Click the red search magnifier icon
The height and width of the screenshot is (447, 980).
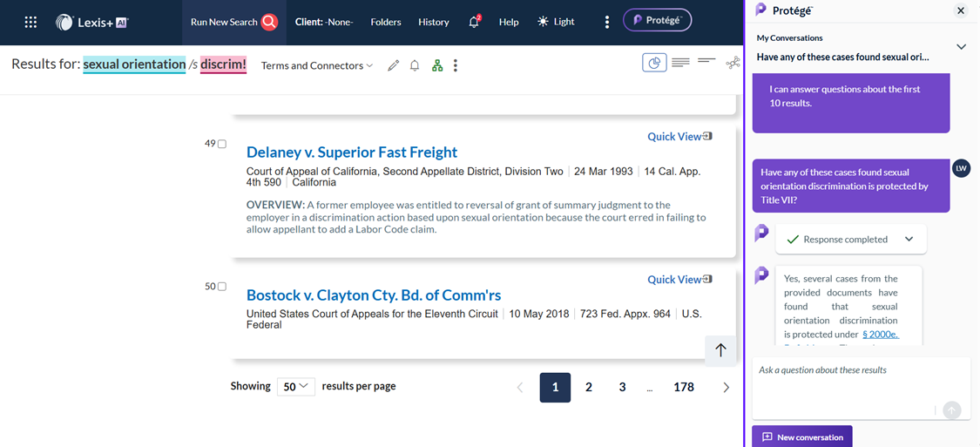pos(269,22)
